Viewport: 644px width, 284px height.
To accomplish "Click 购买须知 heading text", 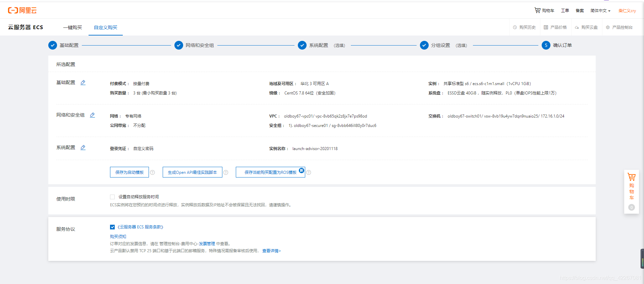I will coord(118,236).
